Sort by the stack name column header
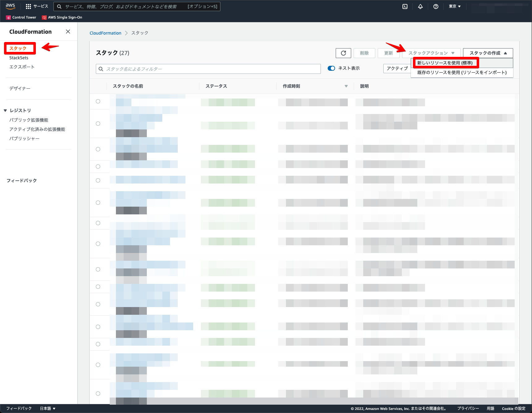Screen dimensions: 532x413 128,86
